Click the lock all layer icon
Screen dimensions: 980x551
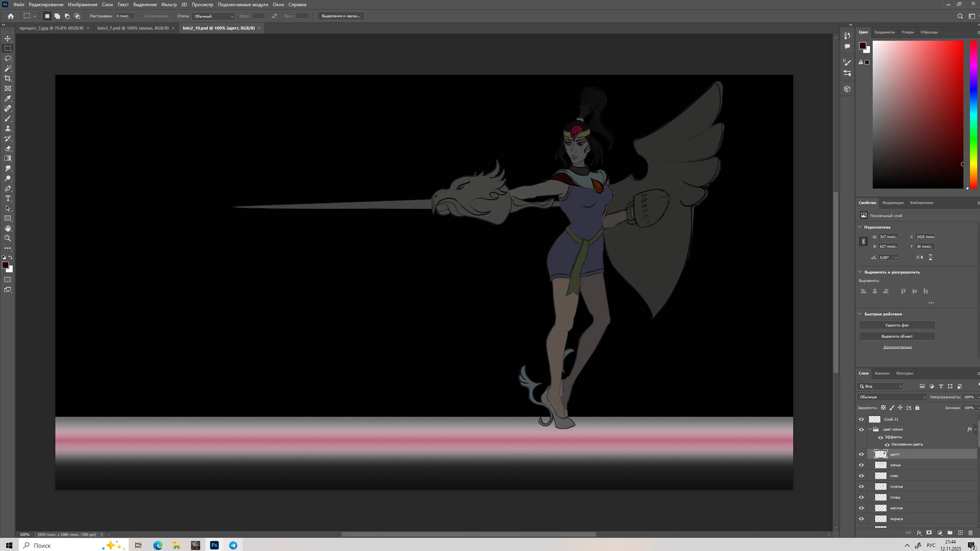click(917, 408)
